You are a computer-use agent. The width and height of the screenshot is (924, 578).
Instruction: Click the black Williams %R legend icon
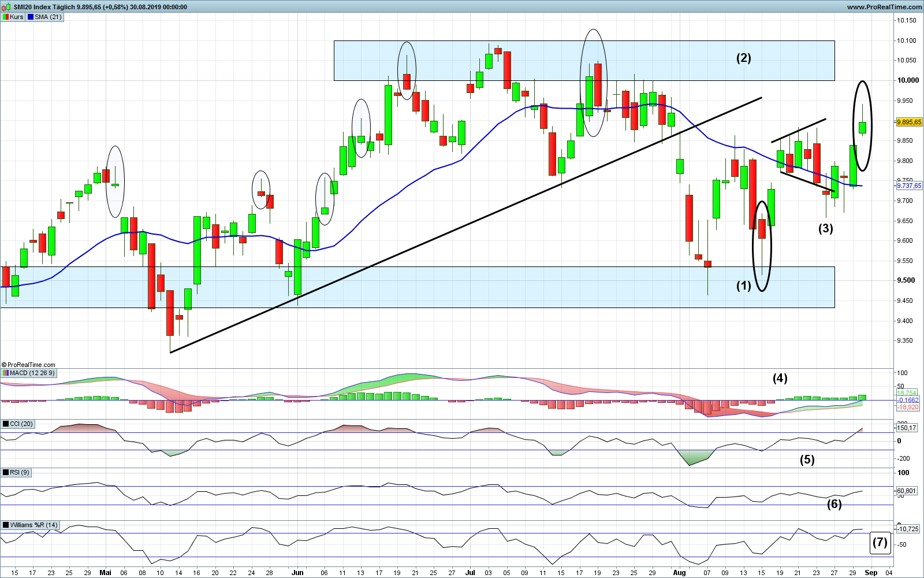tap(6, 525)
